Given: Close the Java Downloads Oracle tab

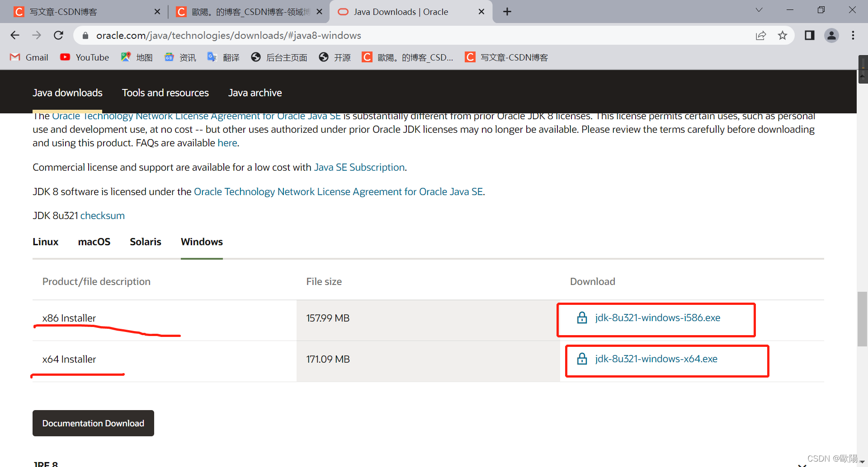Looking at the screenshot, I should (x=481, y=12).
